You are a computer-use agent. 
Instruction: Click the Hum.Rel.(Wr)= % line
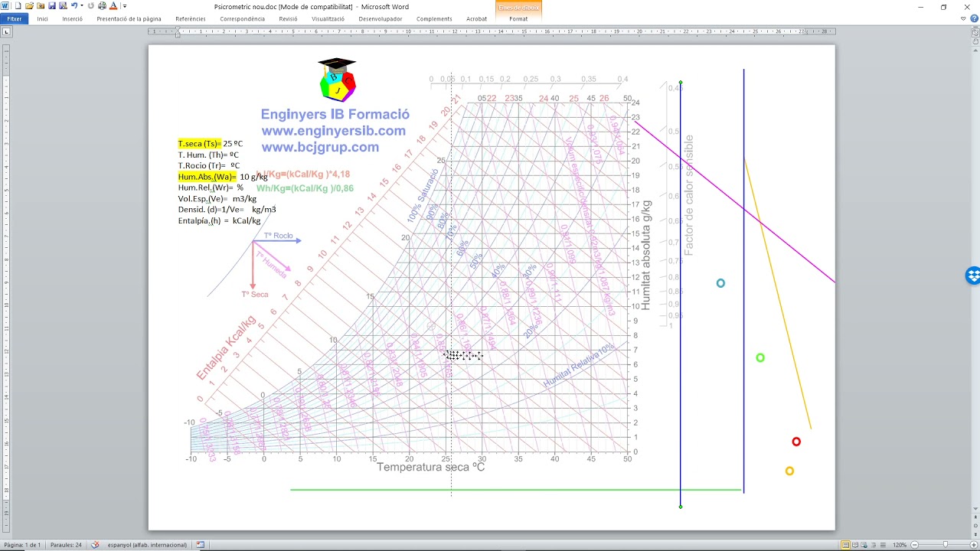[x=211, y=187]
